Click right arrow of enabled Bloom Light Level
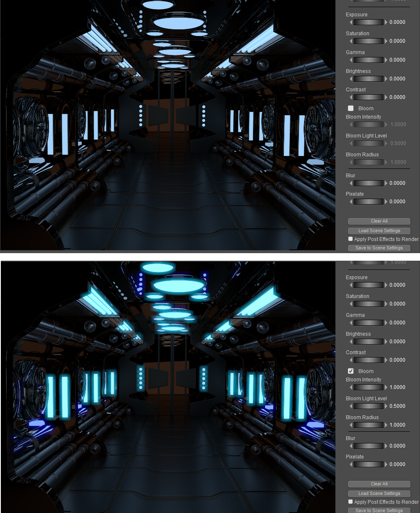This screenshot has height=513, width=420. (x=386, y=406)
